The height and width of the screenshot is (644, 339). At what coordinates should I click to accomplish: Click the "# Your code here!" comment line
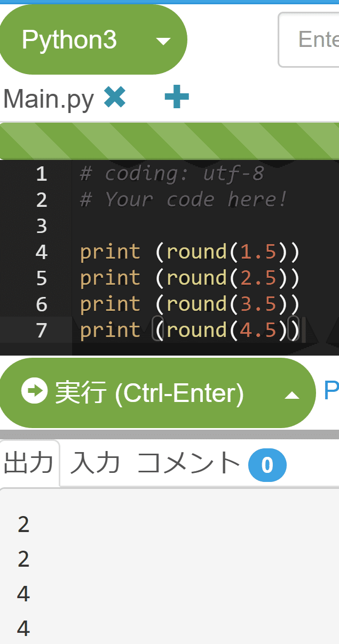tap(183, 199)
